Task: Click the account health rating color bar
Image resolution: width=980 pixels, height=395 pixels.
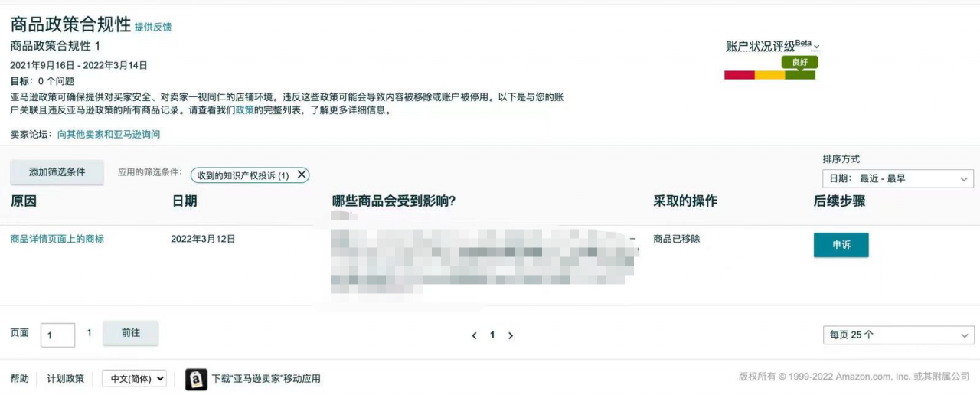Action: click(769, 75)
